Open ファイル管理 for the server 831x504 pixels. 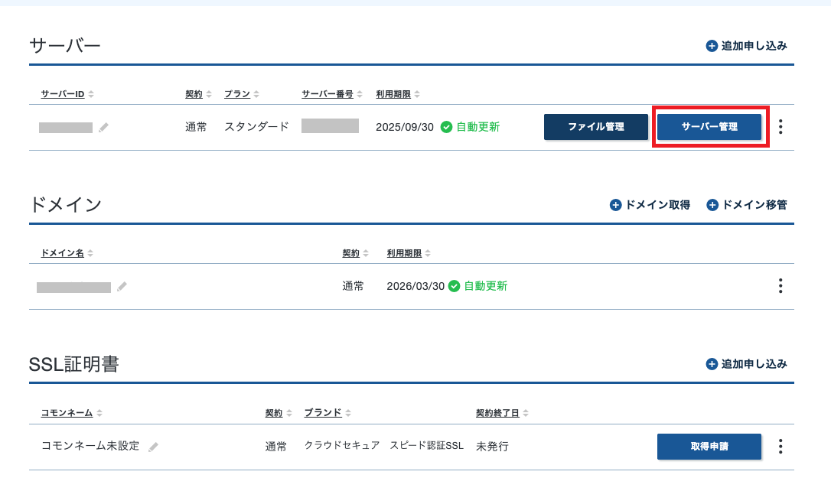tap(595, 127)
